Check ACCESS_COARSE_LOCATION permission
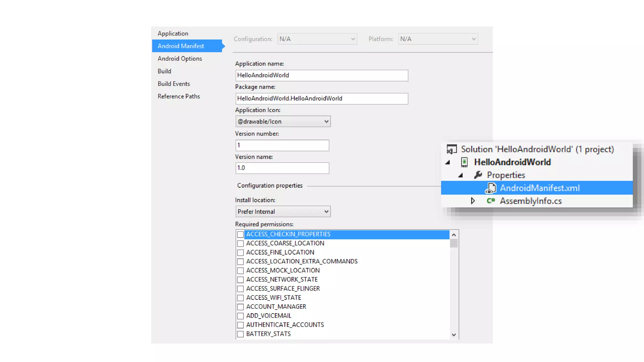The width and height of the screenshot is (644, 362). [x=240, y=244]
